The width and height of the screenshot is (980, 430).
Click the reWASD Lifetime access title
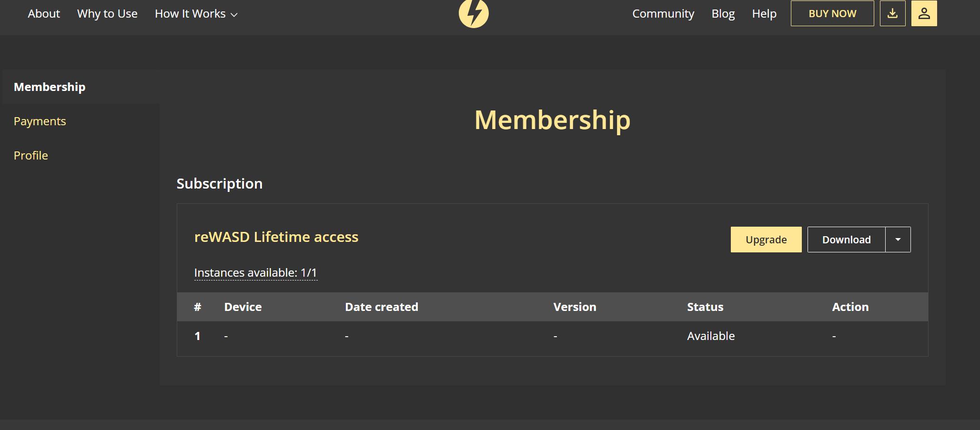pos(276,237)
